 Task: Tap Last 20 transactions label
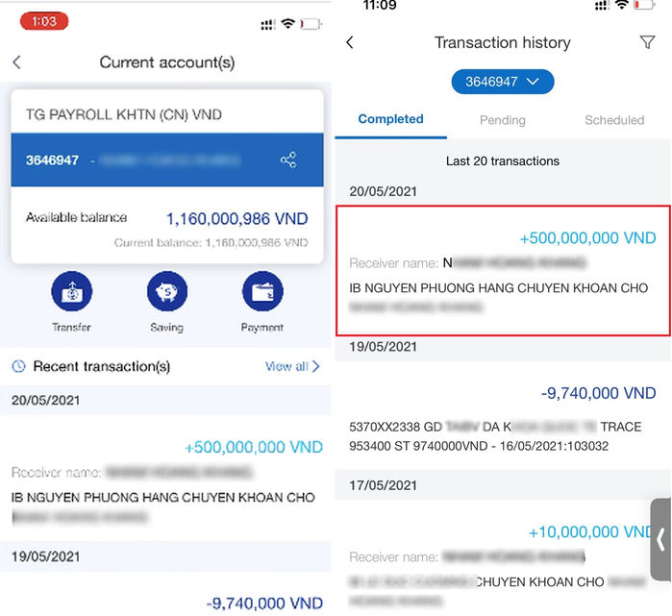tap(502, 160)
